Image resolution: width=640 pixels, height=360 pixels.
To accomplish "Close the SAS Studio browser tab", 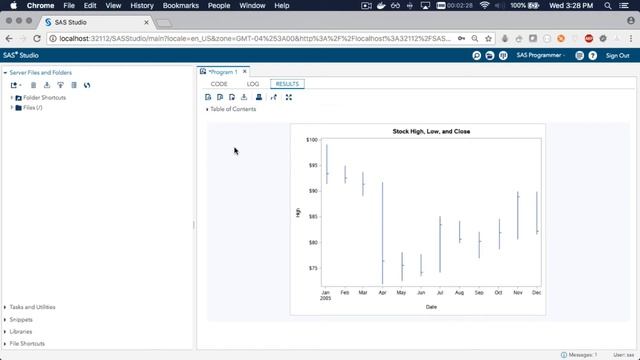I will click(146, 22).
